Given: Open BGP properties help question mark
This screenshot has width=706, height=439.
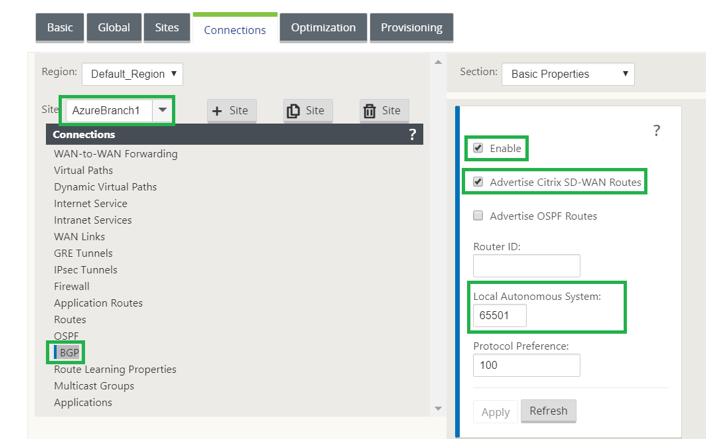Looking at the screenshot, I should (x=656, y=131).
